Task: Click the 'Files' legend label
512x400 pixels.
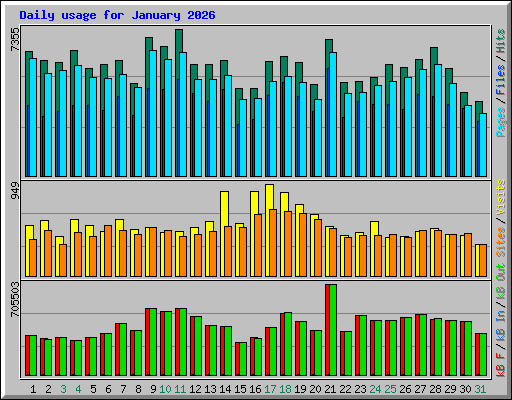Action: pos(501,80)
